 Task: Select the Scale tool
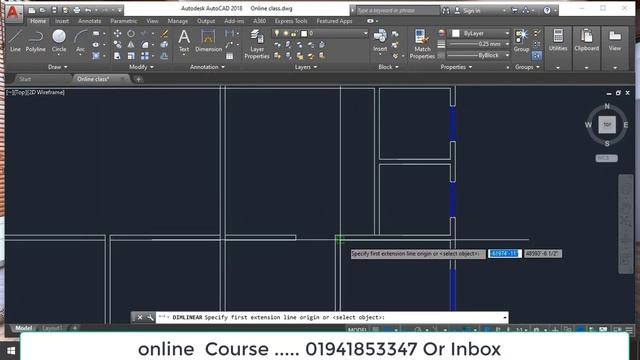click(131, 56)
